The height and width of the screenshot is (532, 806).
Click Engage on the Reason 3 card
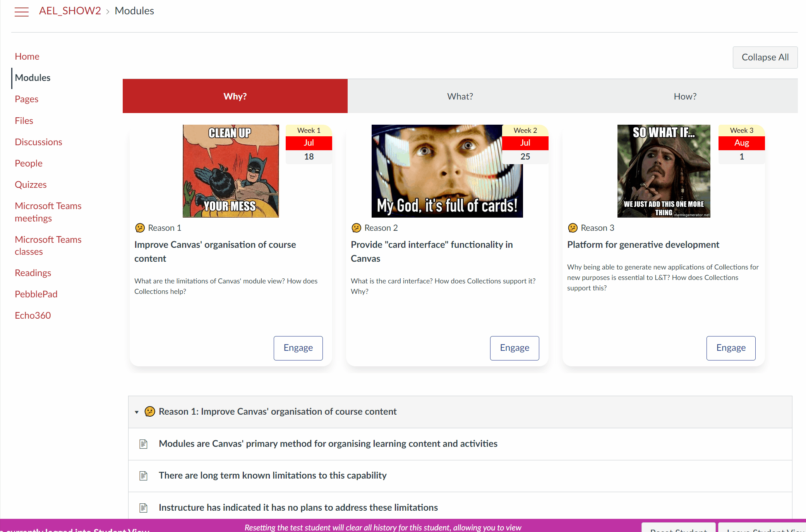[x=731, y=348]
